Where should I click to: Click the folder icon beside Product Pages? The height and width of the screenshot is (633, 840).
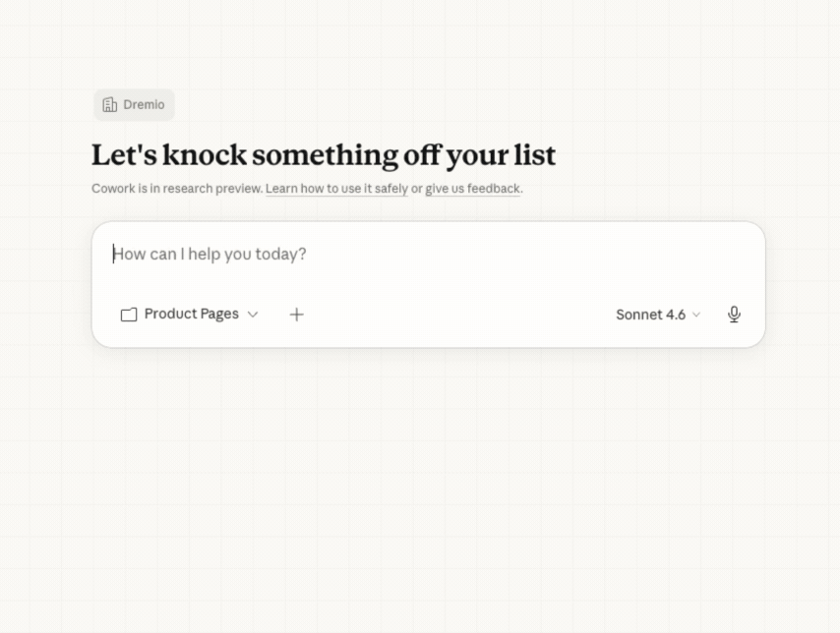(x=129, y=315)
